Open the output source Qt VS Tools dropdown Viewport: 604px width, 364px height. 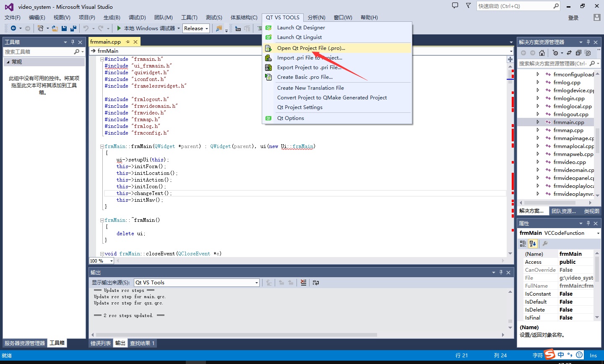point(197,283)
